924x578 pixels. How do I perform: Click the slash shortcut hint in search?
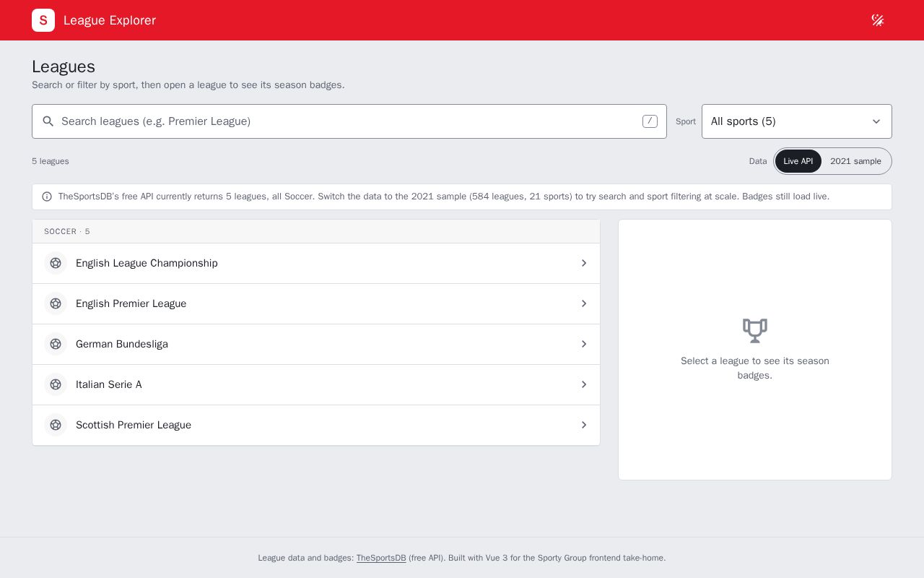(x=650, y=121)
